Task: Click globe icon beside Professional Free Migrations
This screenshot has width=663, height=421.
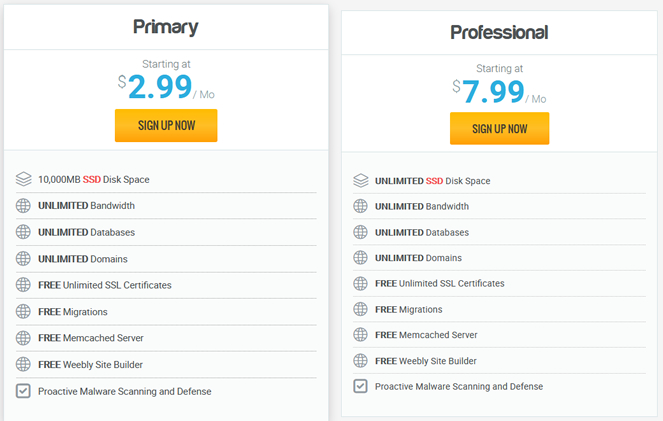Action: pos(360,309)
